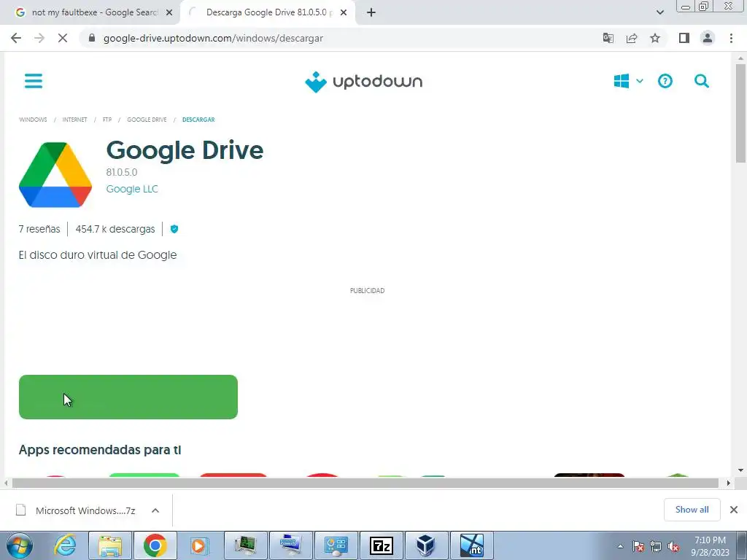
Task: Share this page icon
Action: point(632,38)
